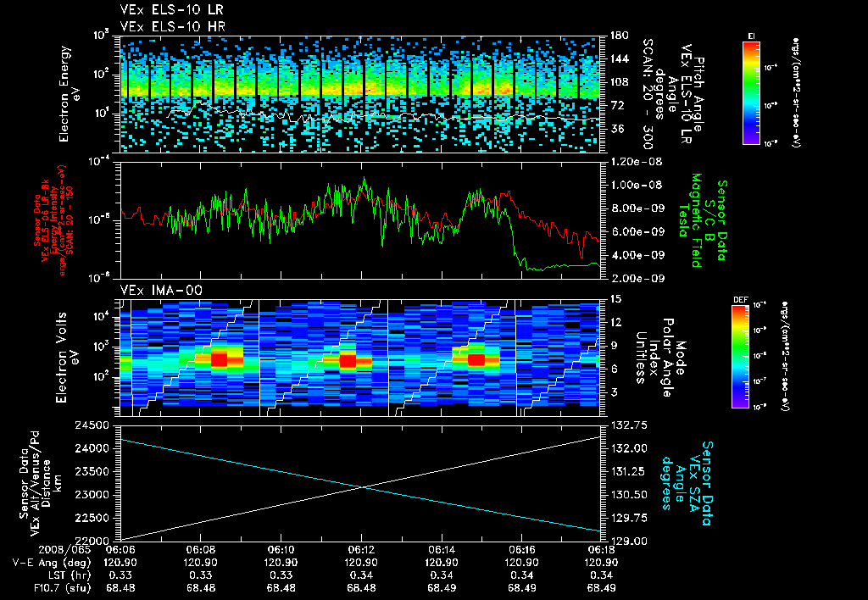This screenshot has width=868, height=600.
Task: Click the 132.75 SZA tick label
Action: [628, 425]
